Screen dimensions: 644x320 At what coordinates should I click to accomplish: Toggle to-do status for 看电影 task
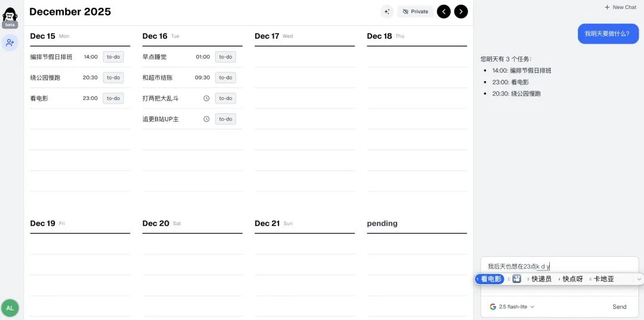pos(113,98)
